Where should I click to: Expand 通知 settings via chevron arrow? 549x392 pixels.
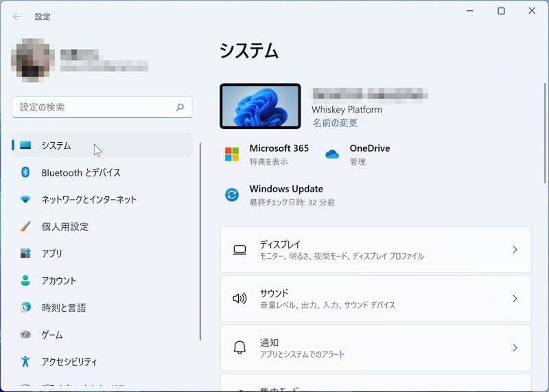tap(515, 348)
